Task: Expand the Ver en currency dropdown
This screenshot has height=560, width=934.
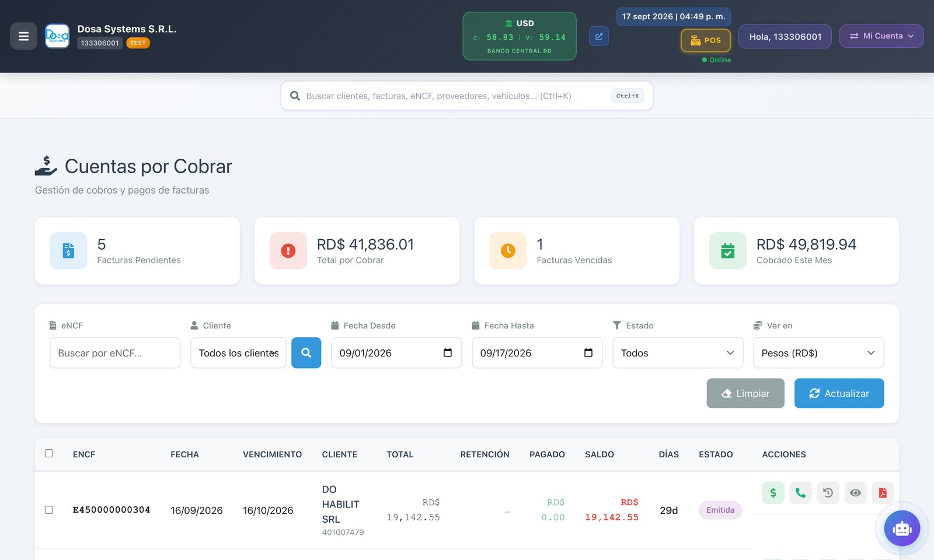Action: [818, 353]
